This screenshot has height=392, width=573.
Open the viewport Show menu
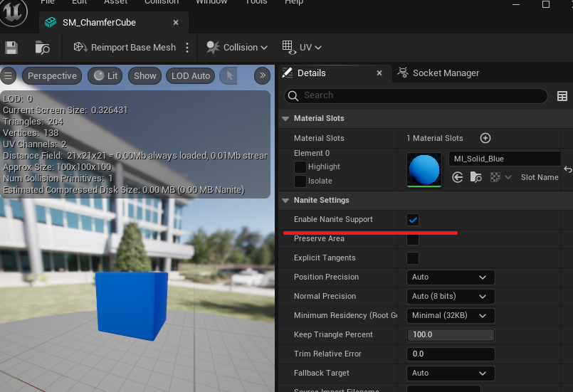(x=144, y=76)
